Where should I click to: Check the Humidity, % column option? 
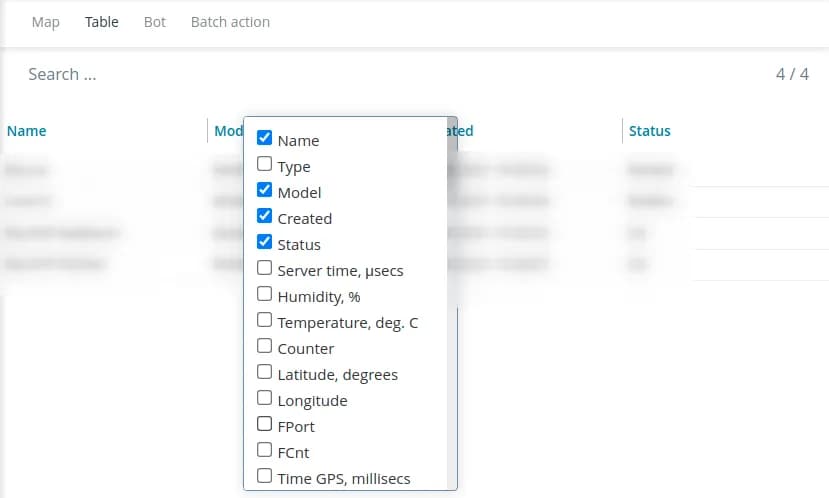[x=265, y=294]
